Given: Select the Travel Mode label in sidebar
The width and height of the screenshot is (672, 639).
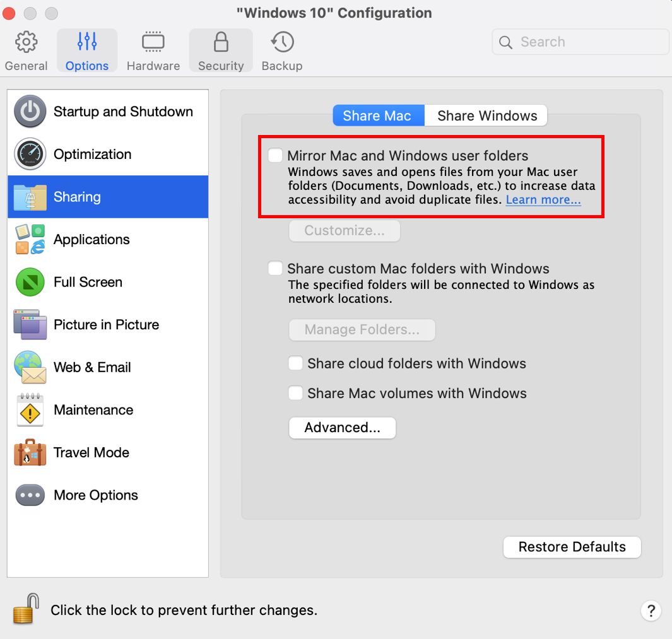Looking at the screenshot, I should [x=91, y=452].
